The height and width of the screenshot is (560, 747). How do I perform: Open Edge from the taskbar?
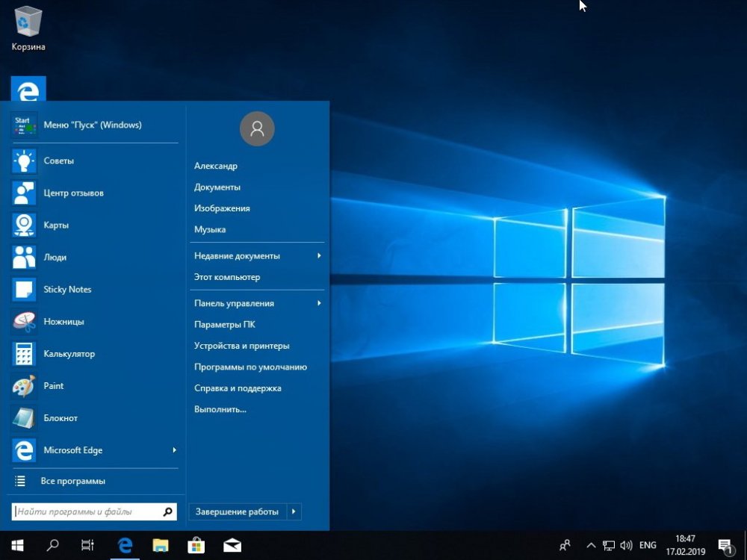click(125, 545)
